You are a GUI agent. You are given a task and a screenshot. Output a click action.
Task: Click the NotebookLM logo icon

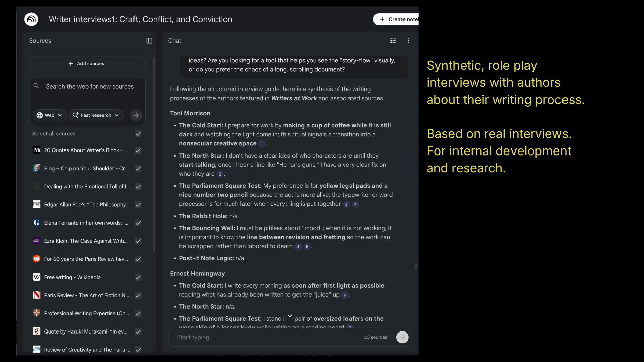(x=31, y=19)
